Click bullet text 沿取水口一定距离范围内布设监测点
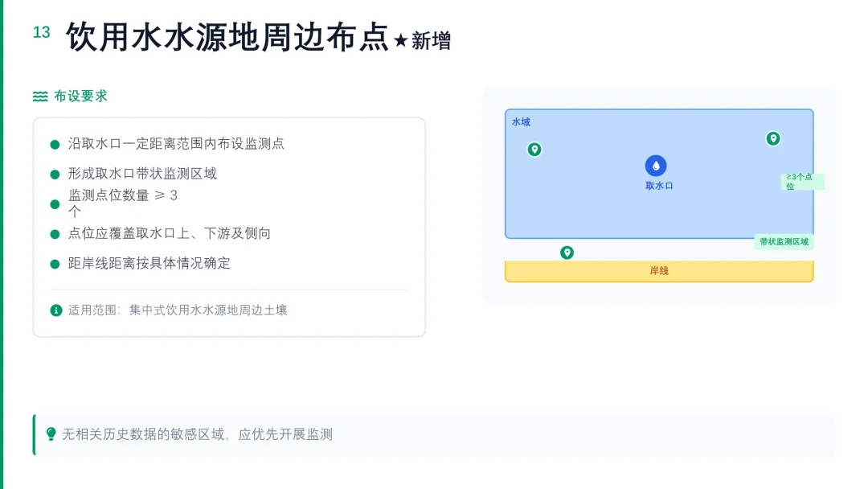The height and width of the screenshot is (489, 868). tap(176, 144)
